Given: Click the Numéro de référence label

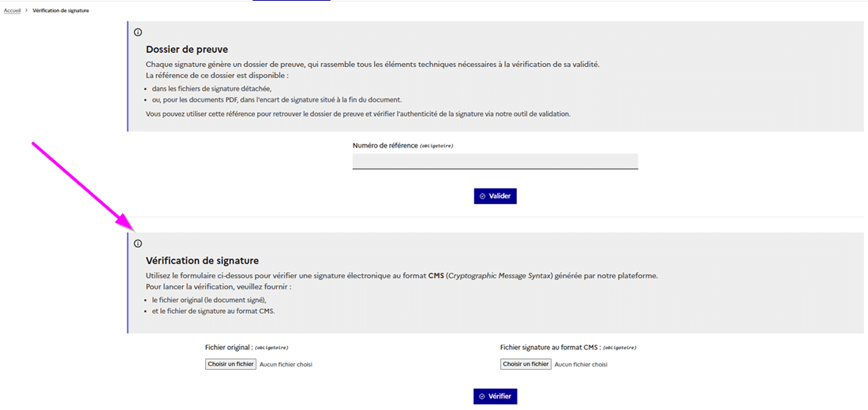Looking at the screenshot, I should point(385,145).
